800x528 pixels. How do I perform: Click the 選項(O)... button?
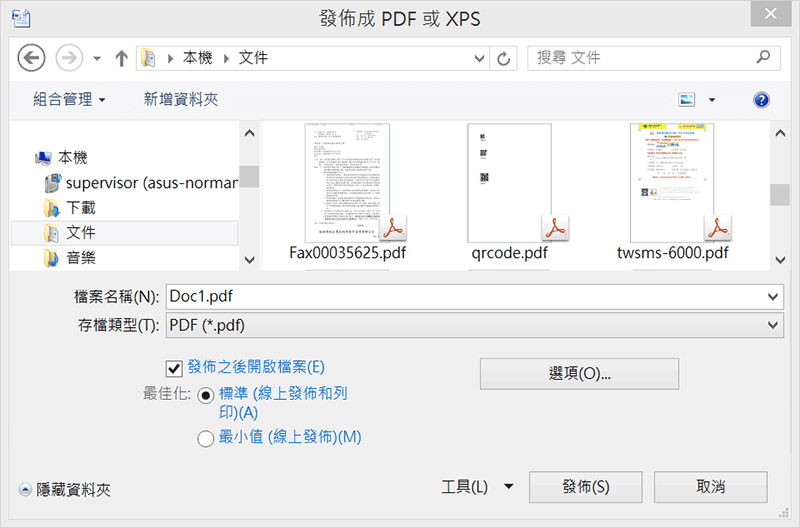pyautogui.click(x=579, y=374)
